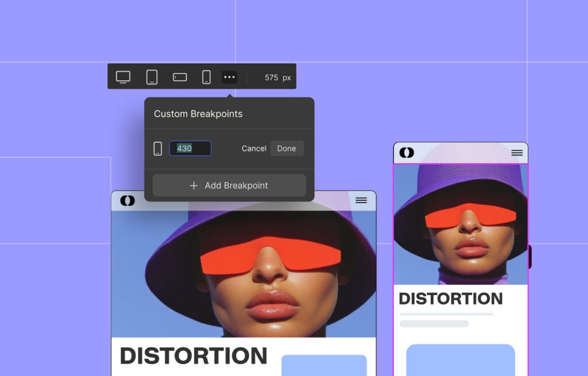The image size is (588, 376).
Task: Select the desktop breakpoint icon
Action: tap(123, 77)
